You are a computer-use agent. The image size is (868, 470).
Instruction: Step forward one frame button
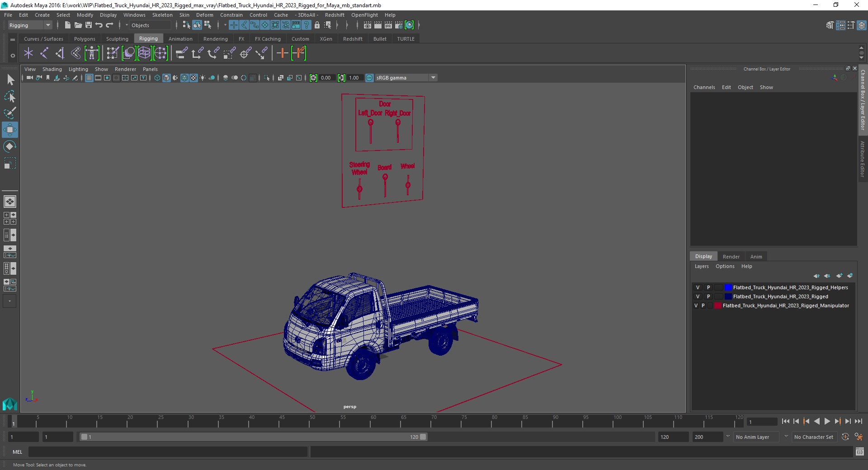848,421
